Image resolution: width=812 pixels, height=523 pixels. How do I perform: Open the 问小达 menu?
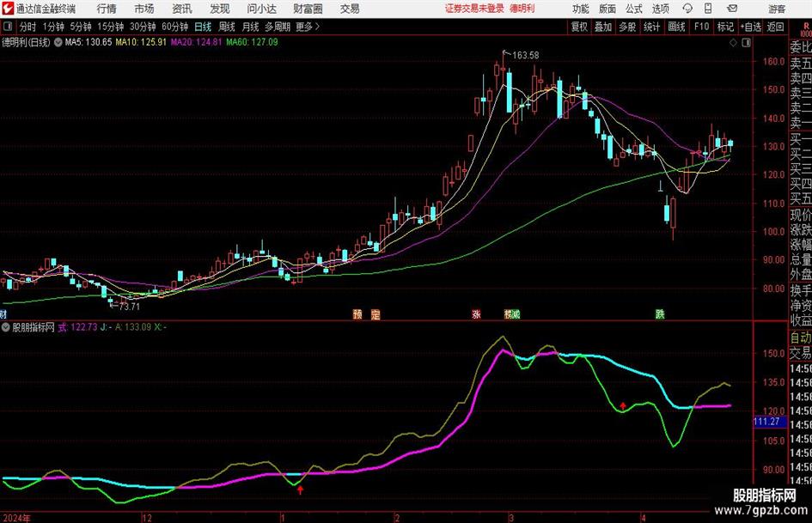pyautogui.click(x=261, y=9)
